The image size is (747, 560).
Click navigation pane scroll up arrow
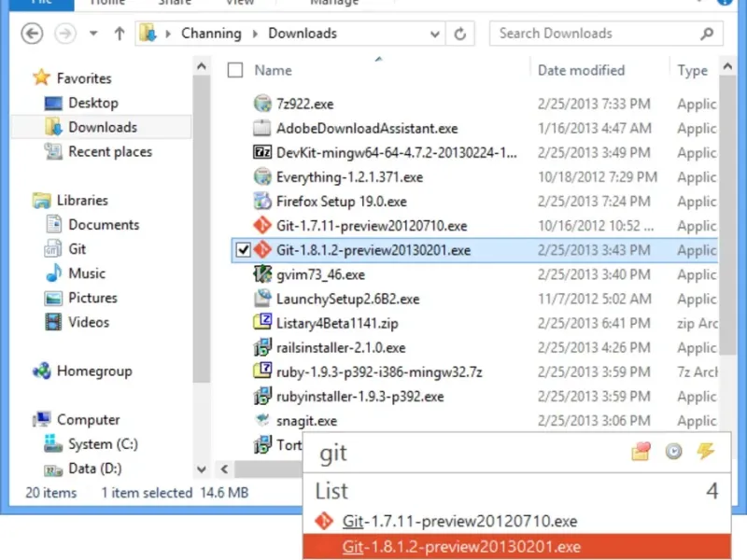click(x=202, y=66)
